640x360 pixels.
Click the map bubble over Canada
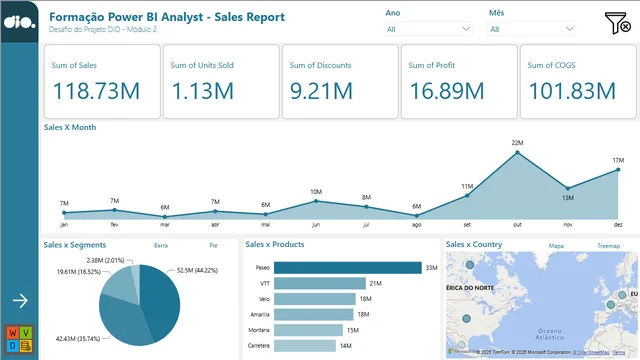click(x=470, y=265)
